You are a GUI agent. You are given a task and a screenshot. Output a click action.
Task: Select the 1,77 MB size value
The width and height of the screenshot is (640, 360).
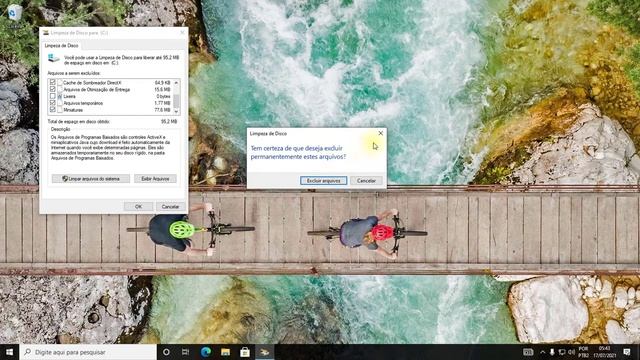click(162, 103)
